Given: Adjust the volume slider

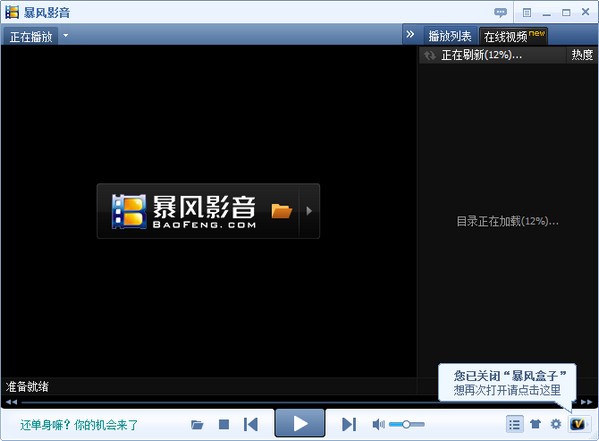Looking at the screenshot, I should (x=407, y=424).
